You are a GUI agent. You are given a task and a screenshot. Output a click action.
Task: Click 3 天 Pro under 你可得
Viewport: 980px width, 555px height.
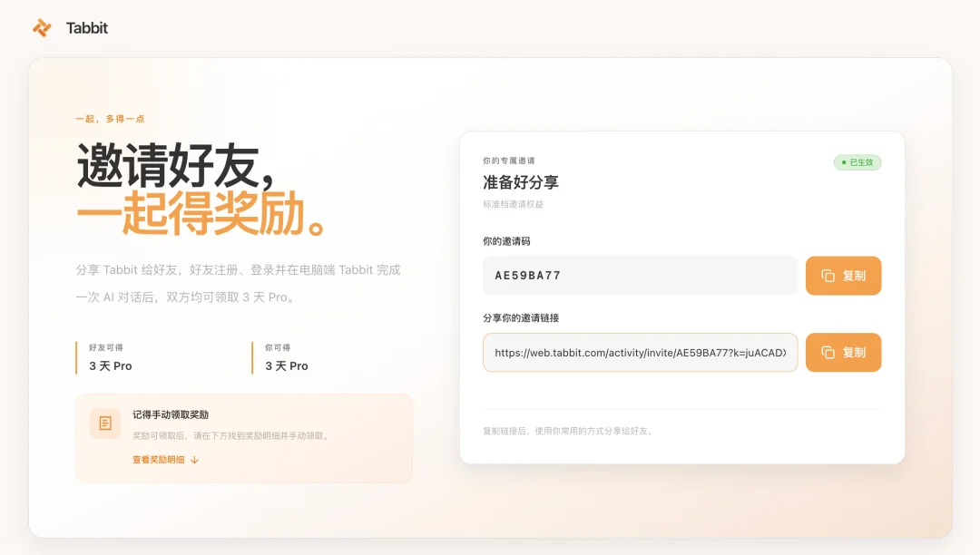point(287,365)
